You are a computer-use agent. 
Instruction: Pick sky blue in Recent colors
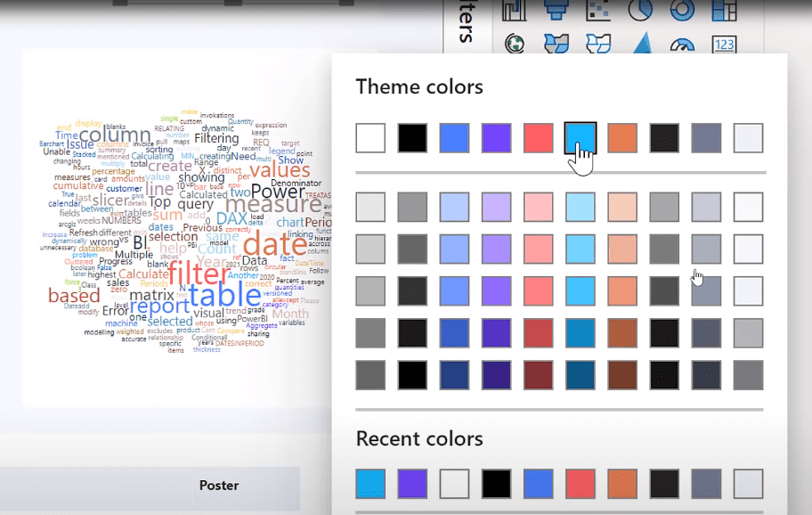370,484
